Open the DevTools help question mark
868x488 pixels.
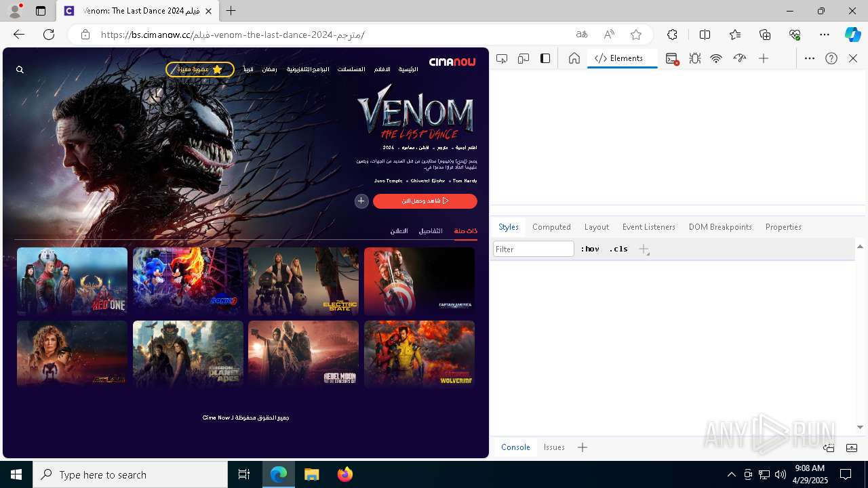click(x=831, y=58)
